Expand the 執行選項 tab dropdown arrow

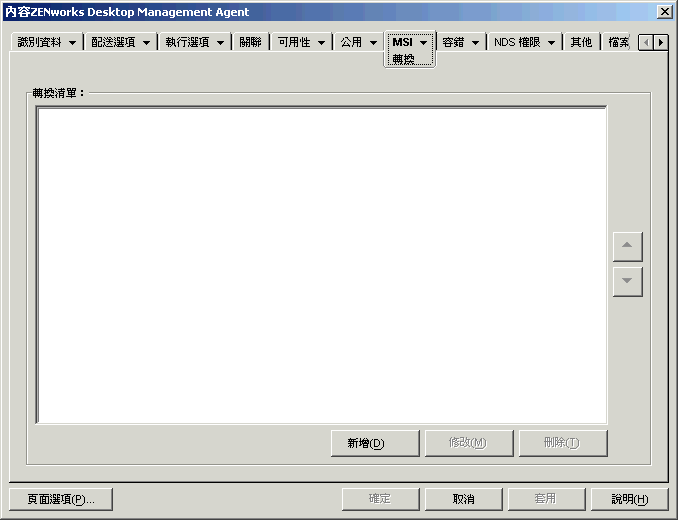[220, 43]
